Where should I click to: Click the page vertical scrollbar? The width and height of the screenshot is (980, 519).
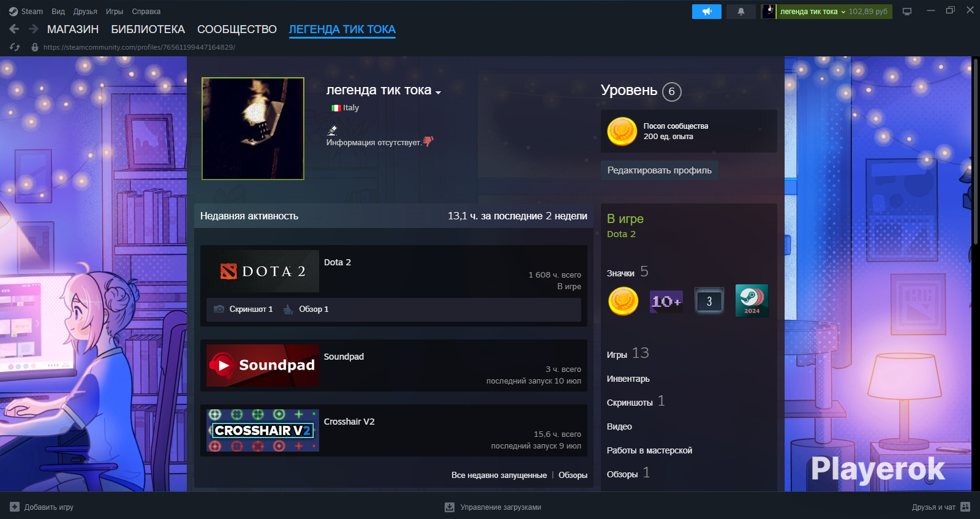[x=976, y=152]
